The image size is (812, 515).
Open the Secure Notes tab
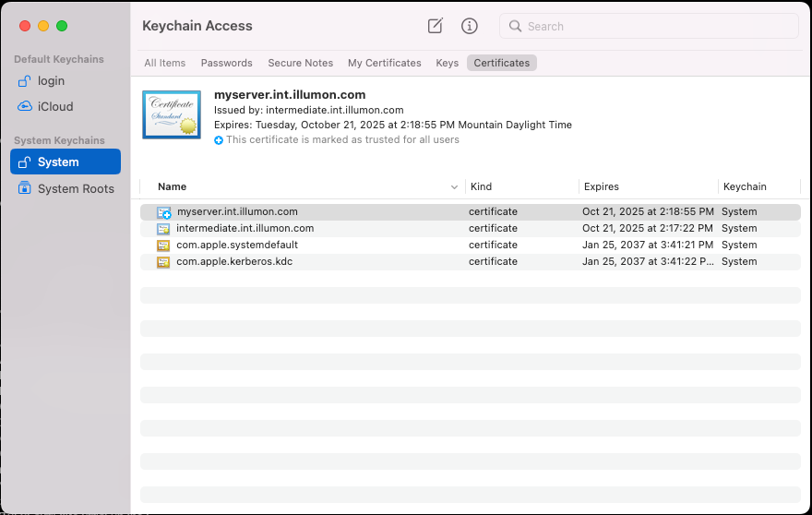coord(301,63)
